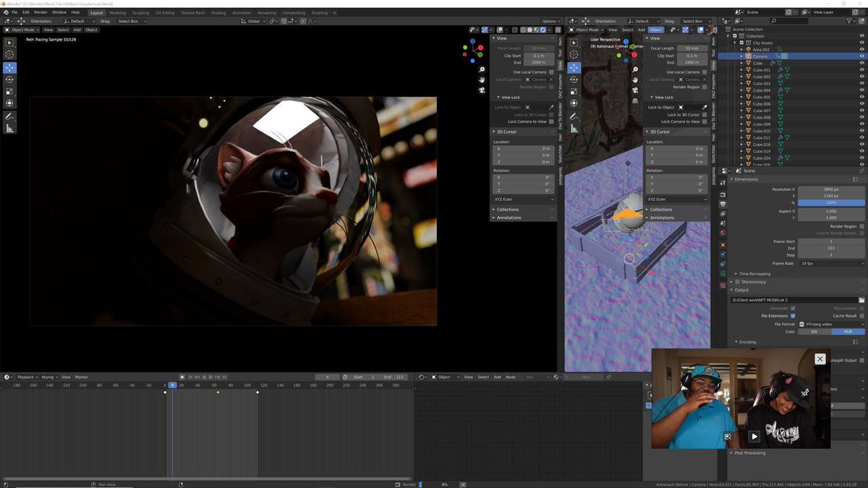Switch to the Shading workspace tab
Viewport: 868px width, 488px height.
(x=218, y=12)
